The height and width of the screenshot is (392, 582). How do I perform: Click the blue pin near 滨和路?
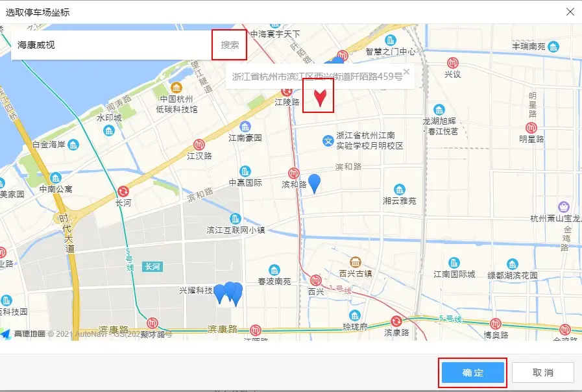(x=314, y=183)
